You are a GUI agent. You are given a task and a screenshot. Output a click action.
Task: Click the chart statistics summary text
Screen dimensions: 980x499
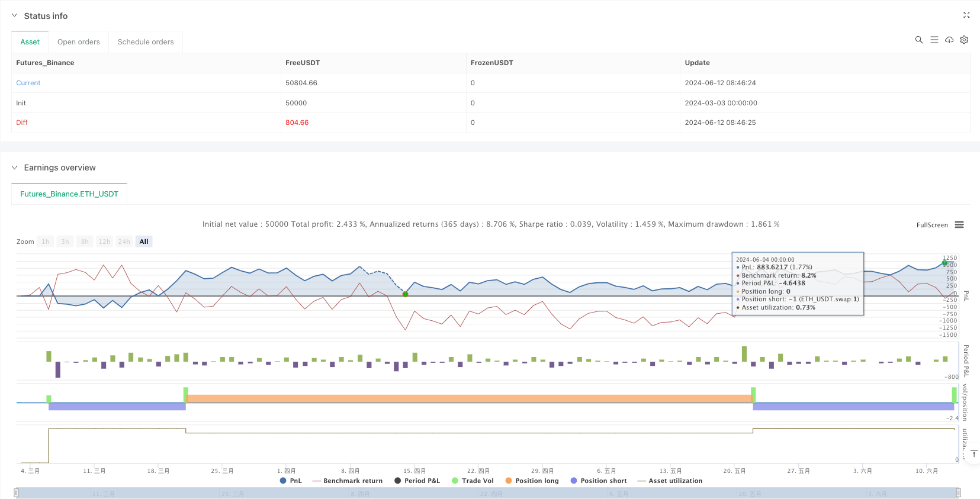(x=491, y=224)
